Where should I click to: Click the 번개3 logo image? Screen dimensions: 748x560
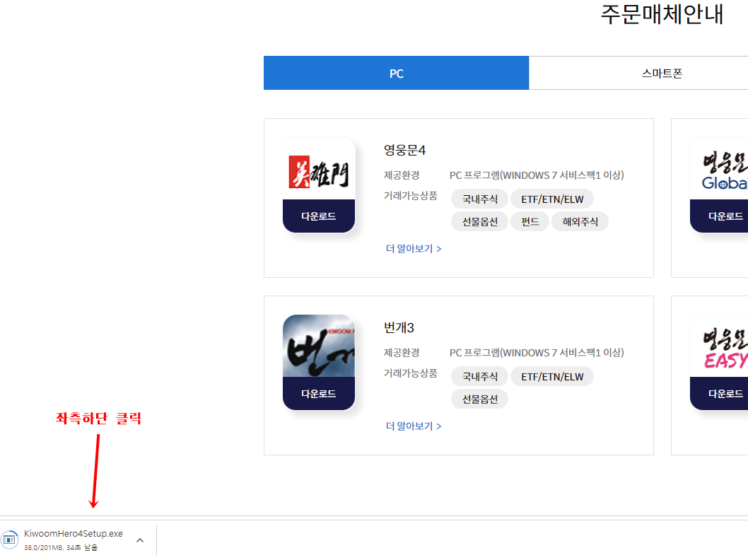point(319,346)
